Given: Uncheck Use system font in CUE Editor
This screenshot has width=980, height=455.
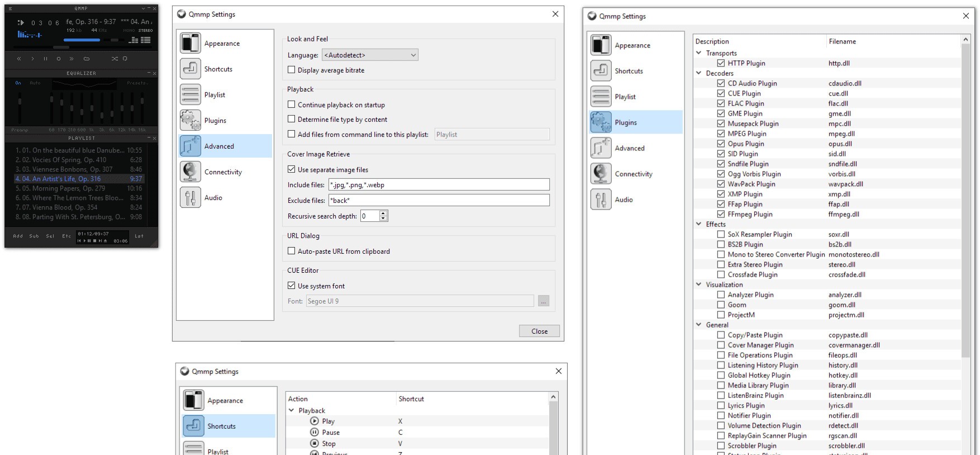Looking at the screenshot, I should pos(291,286).
